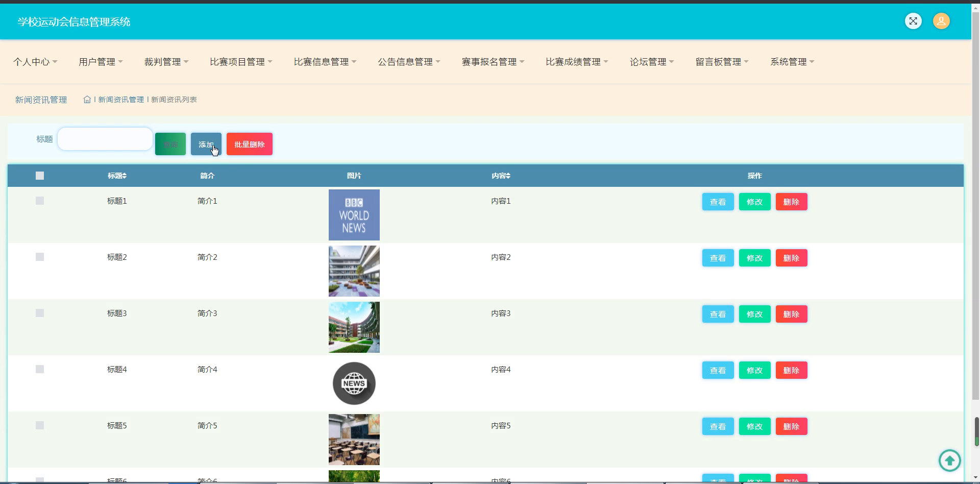Open the 系统管理 menu
The width and height of the screenshot is (980, 484).
tap(792, 62)
